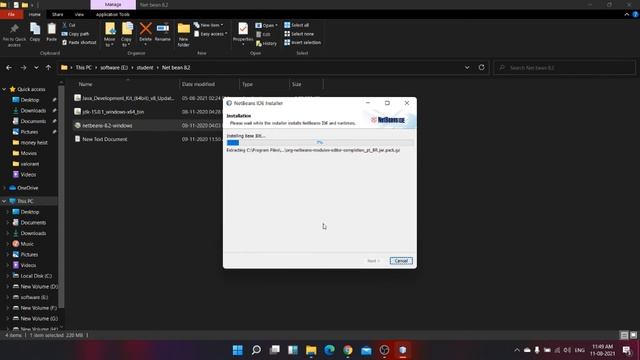Image resolution: width=640 pixels, height=360 pixels.
Task: Open the New item dropdown
Action: point(209,25)
